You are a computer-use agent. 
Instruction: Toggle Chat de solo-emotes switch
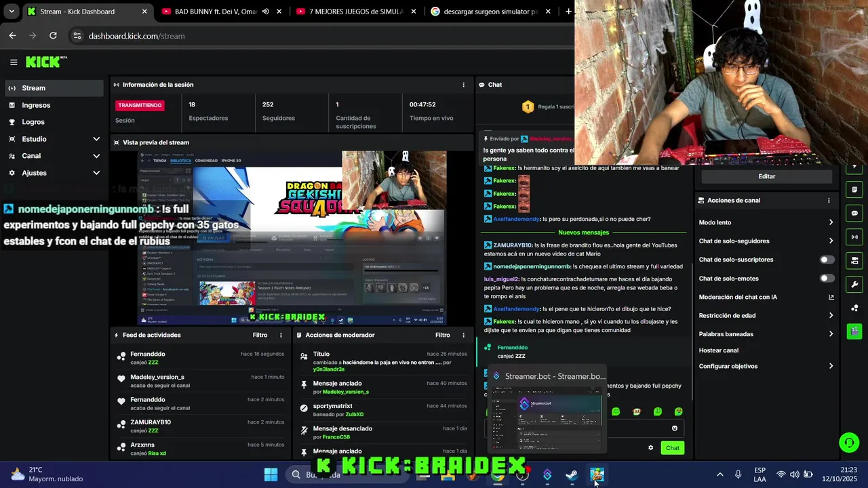point(827,279)
